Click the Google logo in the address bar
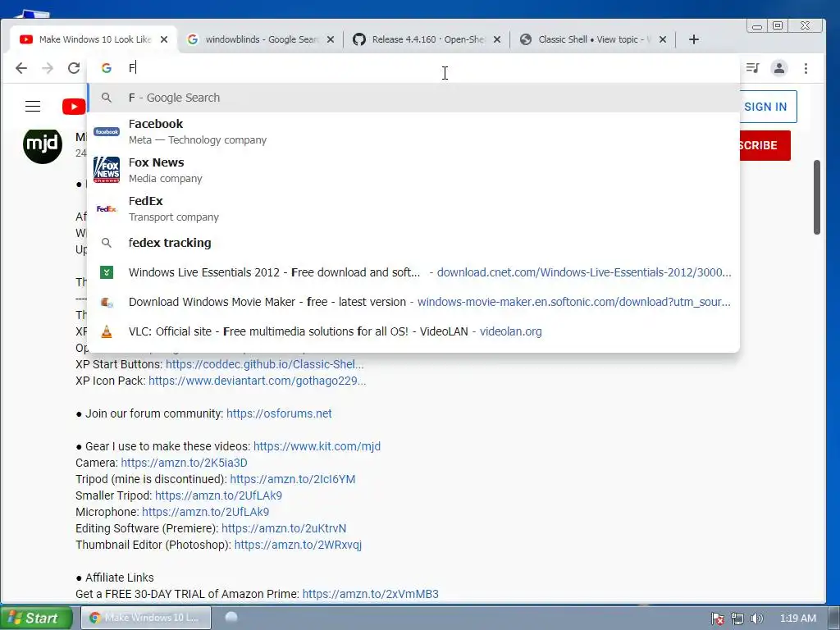 coord(107,68)
